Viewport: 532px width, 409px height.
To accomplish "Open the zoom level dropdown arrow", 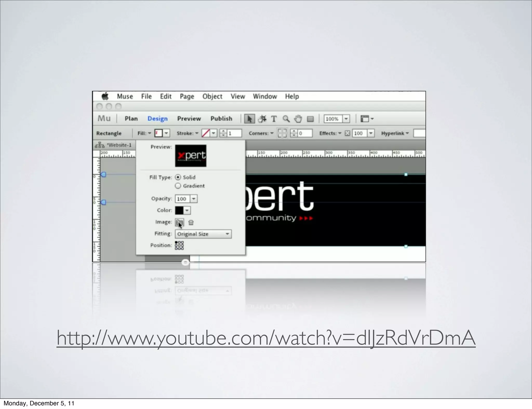I will 346,119.
